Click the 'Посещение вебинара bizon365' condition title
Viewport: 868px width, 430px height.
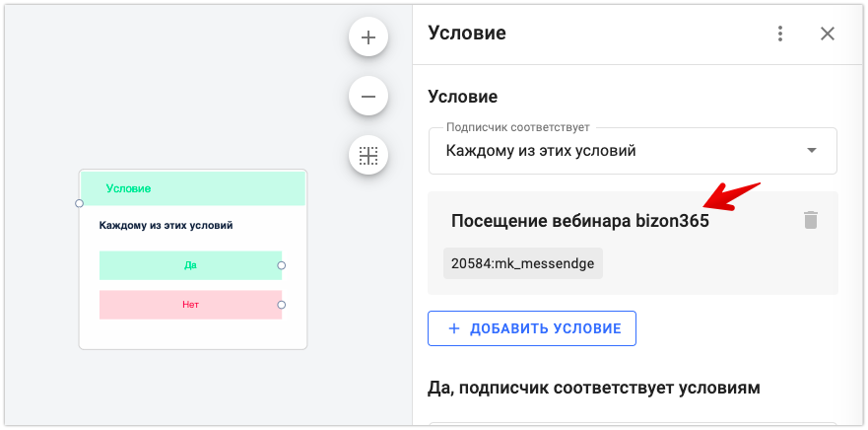tap(579, 221)
